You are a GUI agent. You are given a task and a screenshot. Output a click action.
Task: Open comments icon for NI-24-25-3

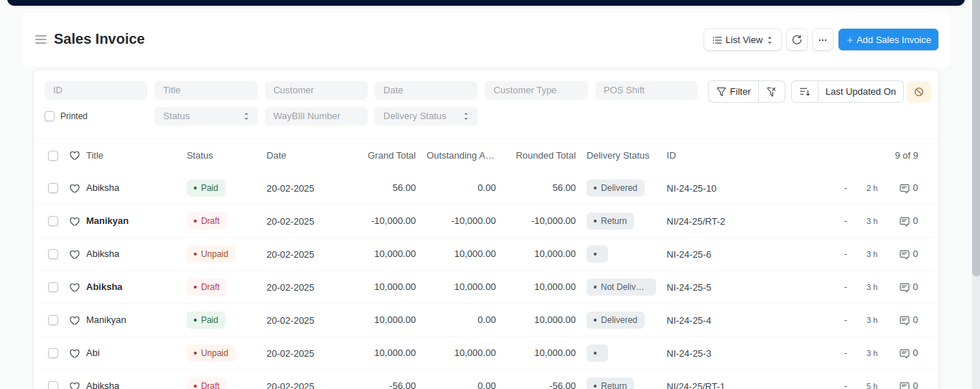coord(905,353)
